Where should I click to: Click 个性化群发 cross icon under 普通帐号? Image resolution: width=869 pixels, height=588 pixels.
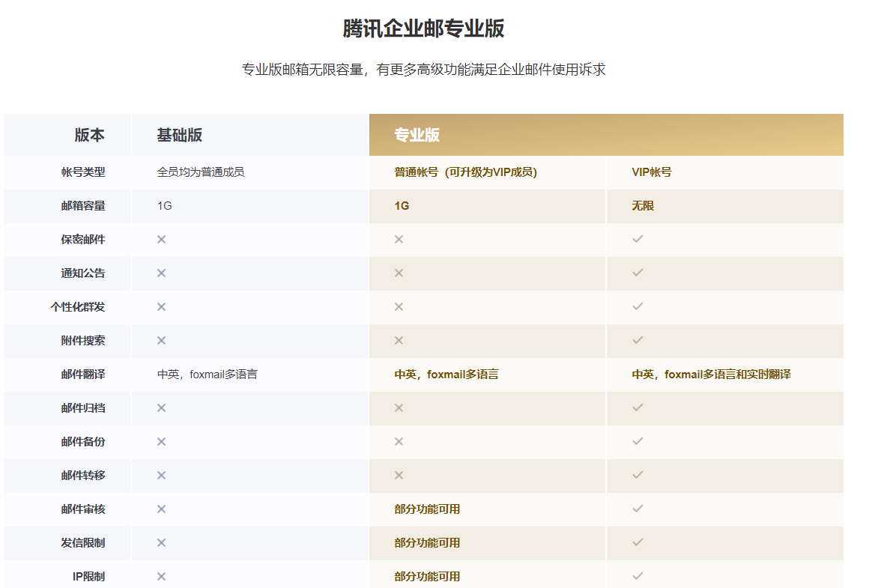click(399, 307)
